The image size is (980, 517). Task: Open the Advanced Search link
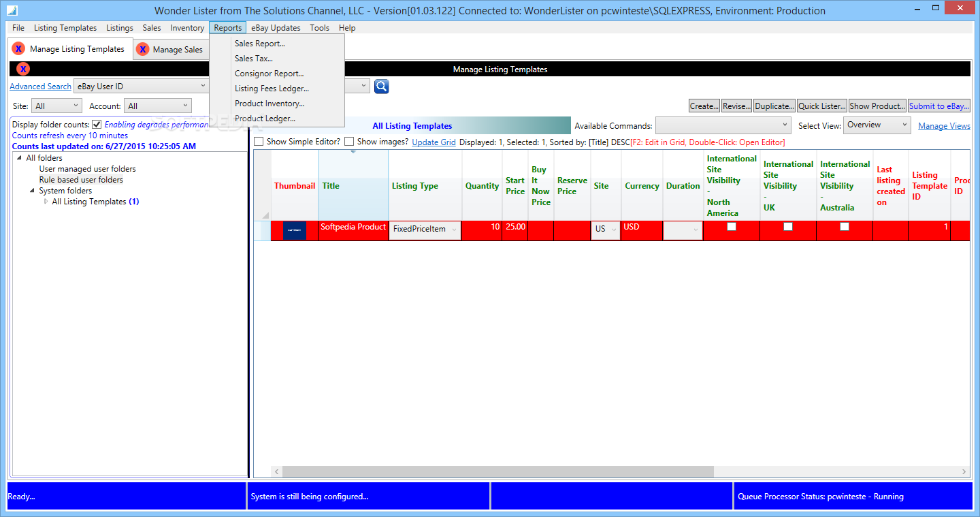click(x=40, y=87)
